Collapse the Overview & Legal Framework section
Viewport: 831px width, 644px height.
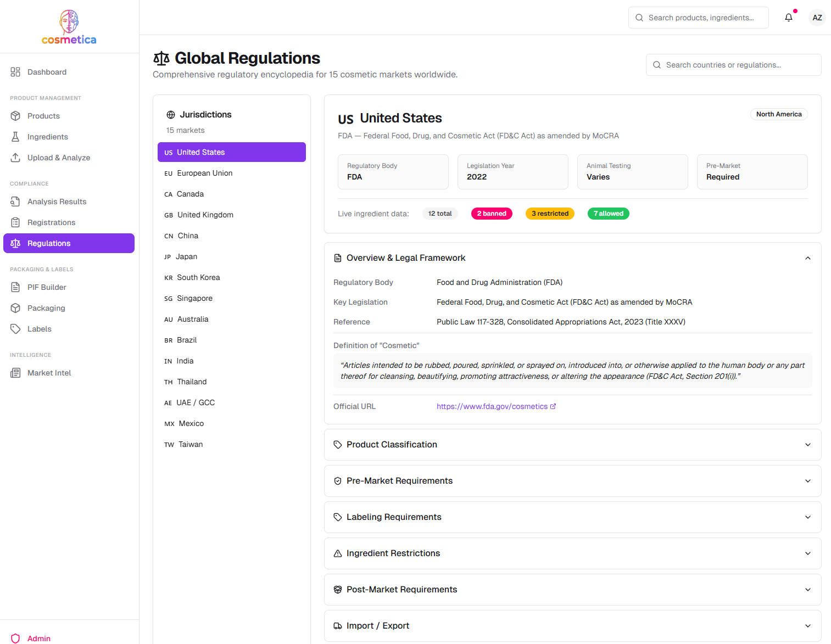coord(807,258)
